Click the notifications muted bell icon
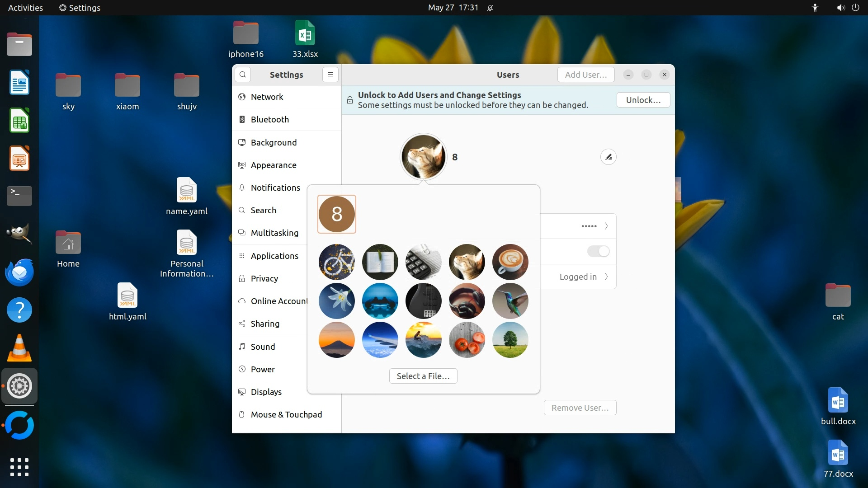The width and height of the screenshot is (868, 488). 490,8
